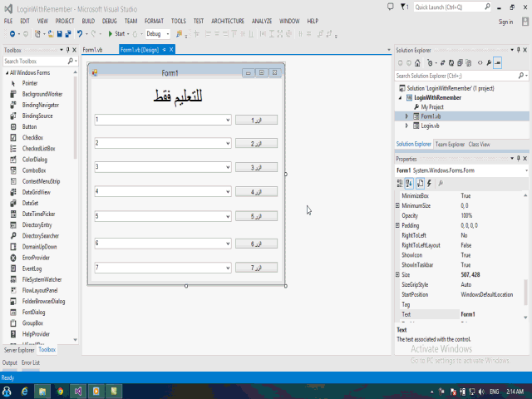The image size is (532, 399).
Task: Expand the Size property in Properties
Action: click(397, 274)
